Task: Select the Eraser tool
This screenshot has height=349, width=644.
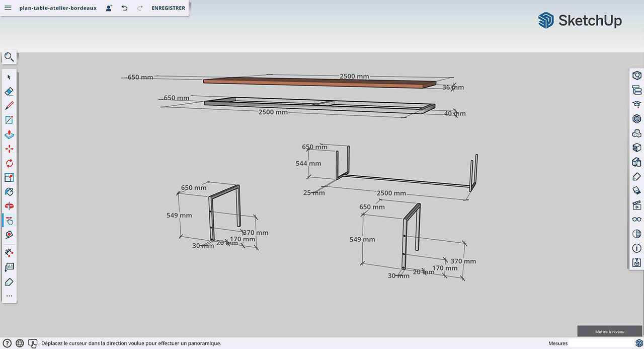Action: point(9,92)
